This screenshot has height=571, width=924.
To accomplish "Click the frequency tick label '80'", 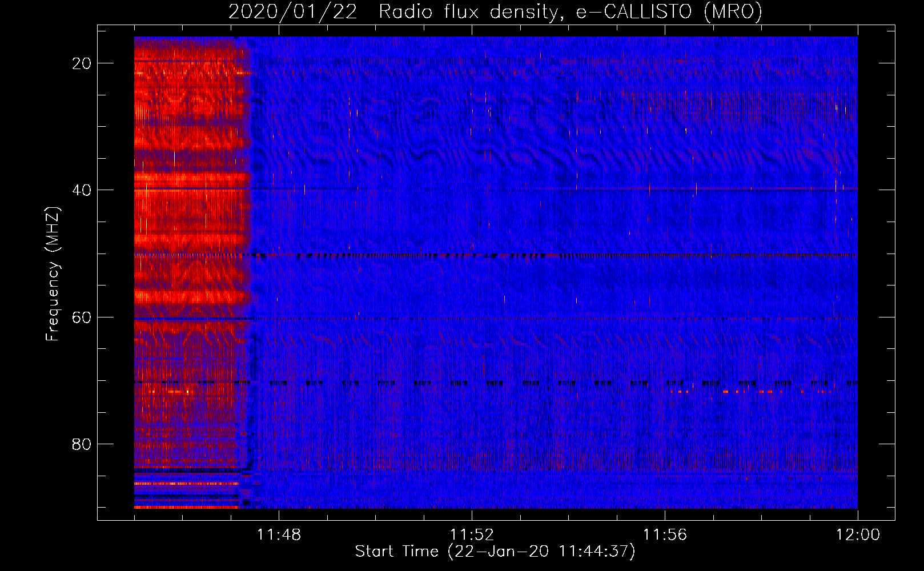I will coord(82,444).
